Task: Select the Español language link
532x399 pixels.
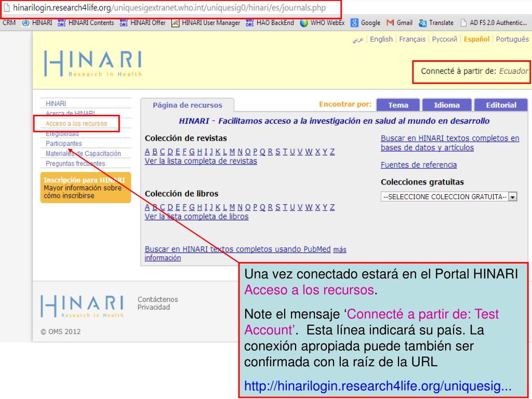Action: point(476,39)
